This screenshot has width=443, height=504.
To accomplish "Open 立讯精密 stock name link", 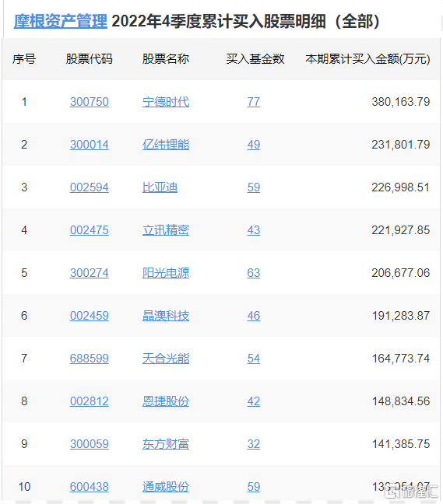I will tap(166, 230).
